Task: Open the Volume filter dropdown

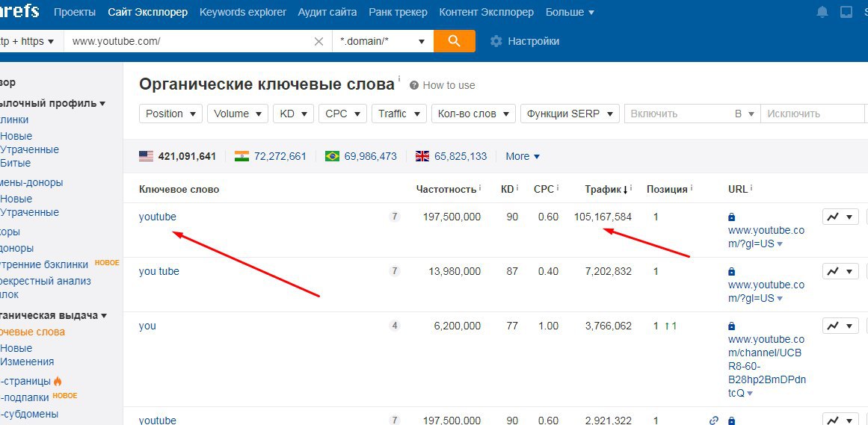Action: click(238, 114)
